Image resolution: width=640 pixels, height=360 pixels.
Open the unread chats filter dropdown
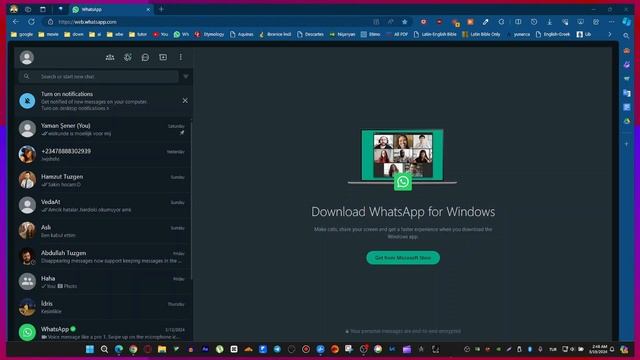point(186,76)
